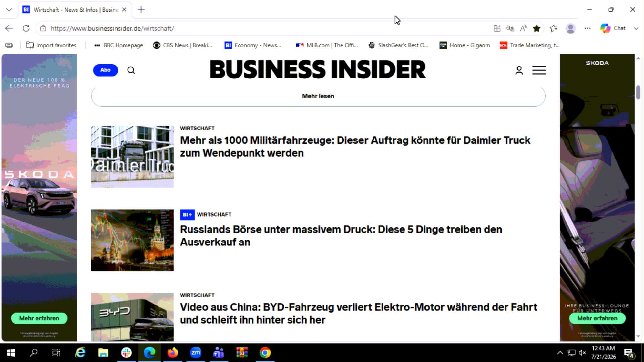View site information lock icon

pos(43,28)
